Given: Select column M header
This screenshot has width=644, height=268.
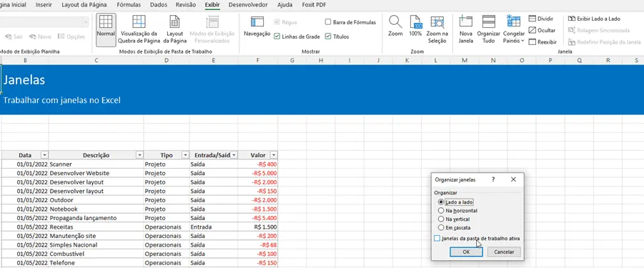Looking at the screenshot, I should tap(465, 60).
